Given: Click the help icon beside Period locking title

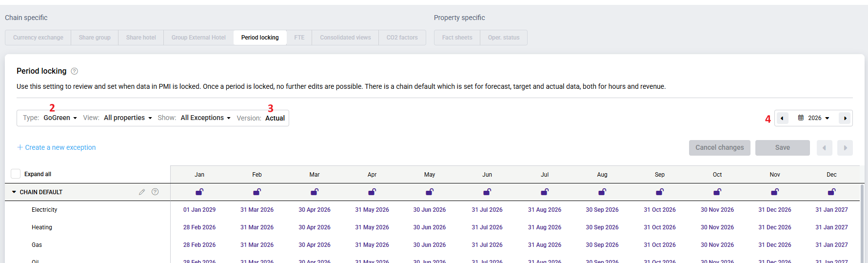Looking at the screenshot, I should pos(75,71).
